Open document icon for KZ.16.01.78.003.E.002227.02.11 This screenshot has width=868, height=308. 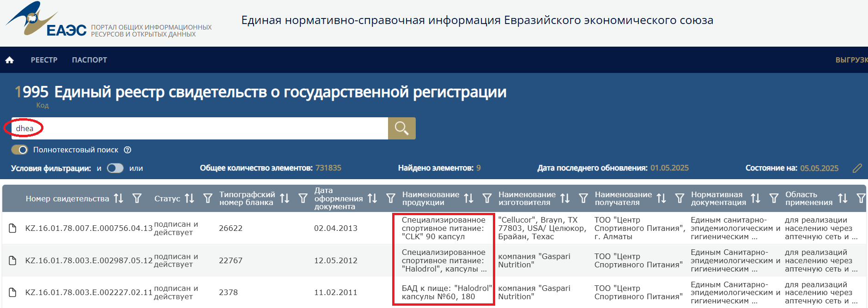(13, 292)
